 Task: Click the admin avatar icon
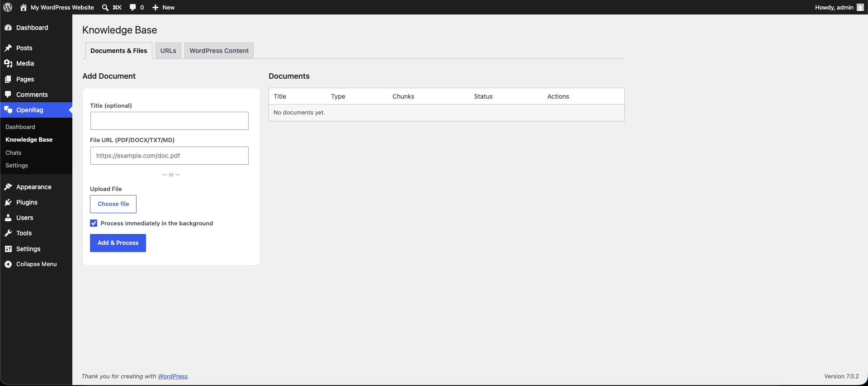860,7
